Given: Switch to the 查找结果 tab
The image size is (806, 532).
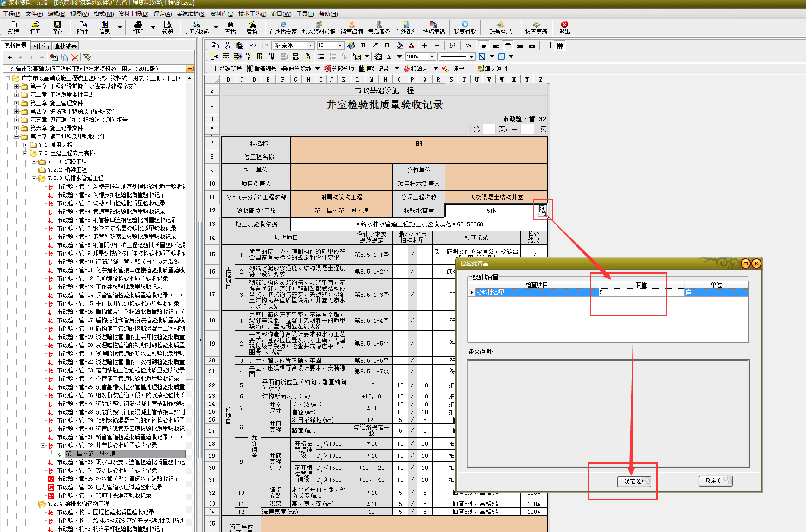Looking at the screenshot, I should point(65,46).
